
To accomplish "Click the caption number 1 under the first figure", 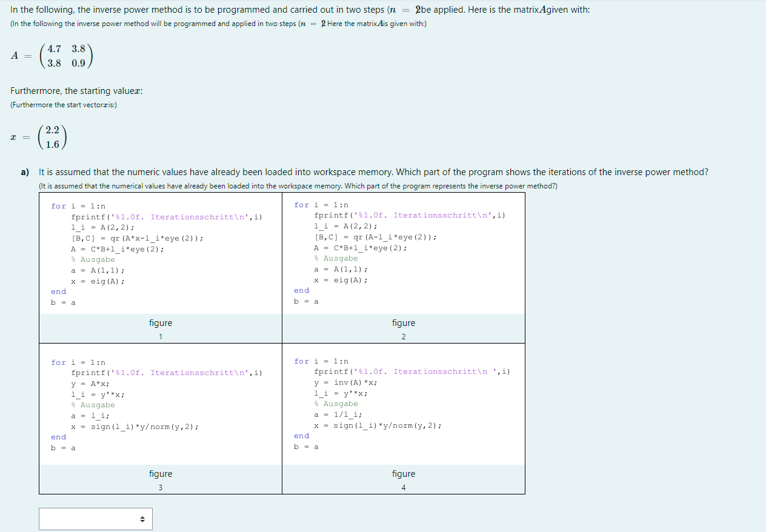I will point(161,337).
